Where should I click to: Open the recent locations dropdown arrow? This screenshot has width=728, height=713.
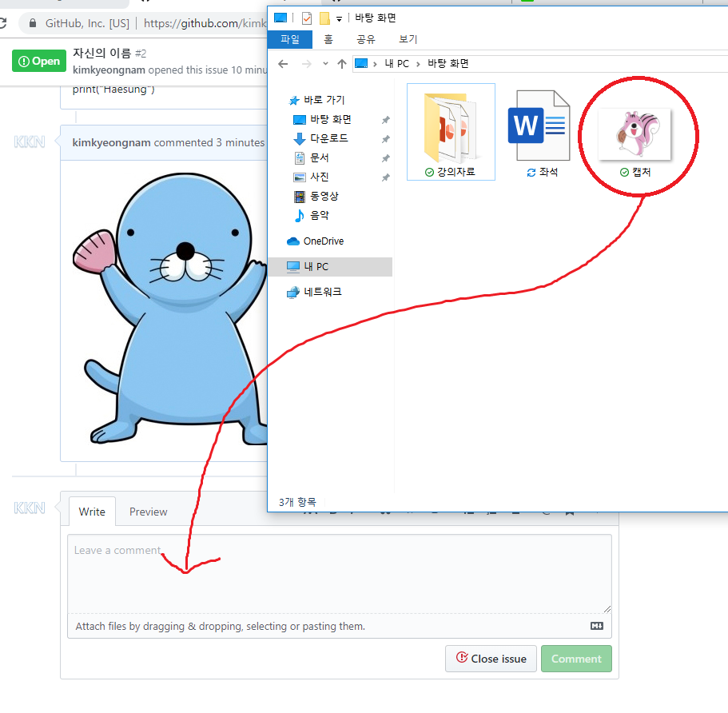point(325,64)
